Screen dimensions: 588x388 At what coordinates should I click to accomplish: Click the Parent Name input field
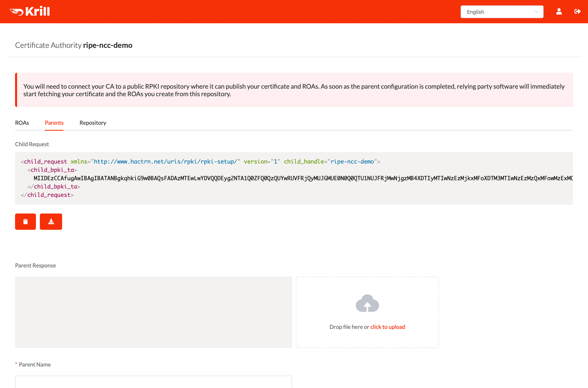(x=153, y=382)
